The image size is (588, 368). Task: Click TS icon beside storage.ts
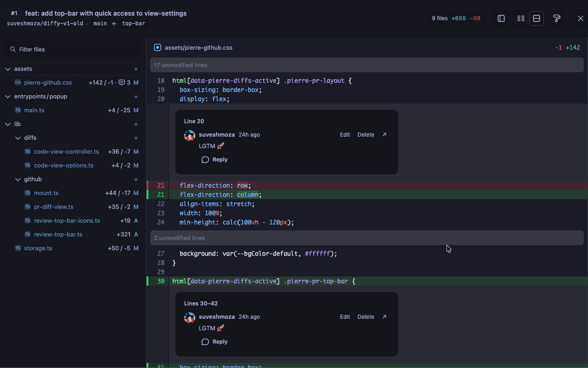click(x=18, y=248)
